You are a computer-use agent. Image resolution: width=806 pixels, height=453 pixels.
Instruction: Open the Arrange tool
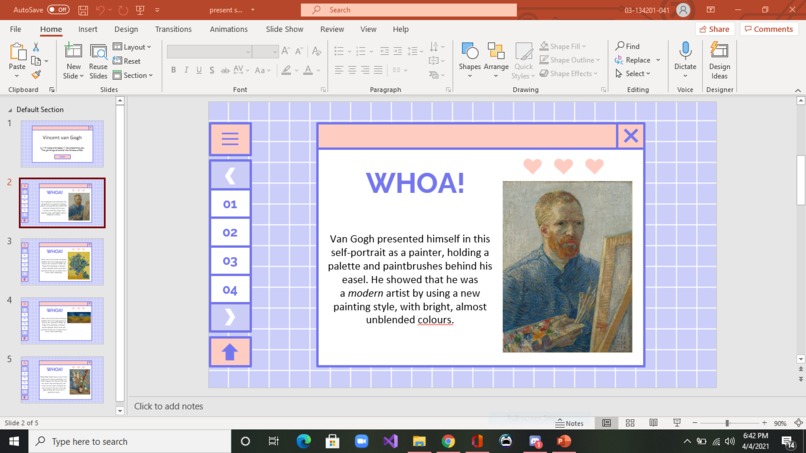pos(496,61)
